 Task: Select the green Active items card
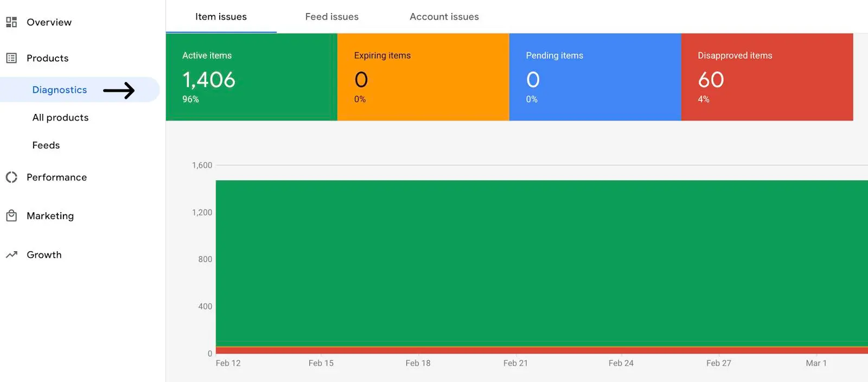[x=251, y=77]
